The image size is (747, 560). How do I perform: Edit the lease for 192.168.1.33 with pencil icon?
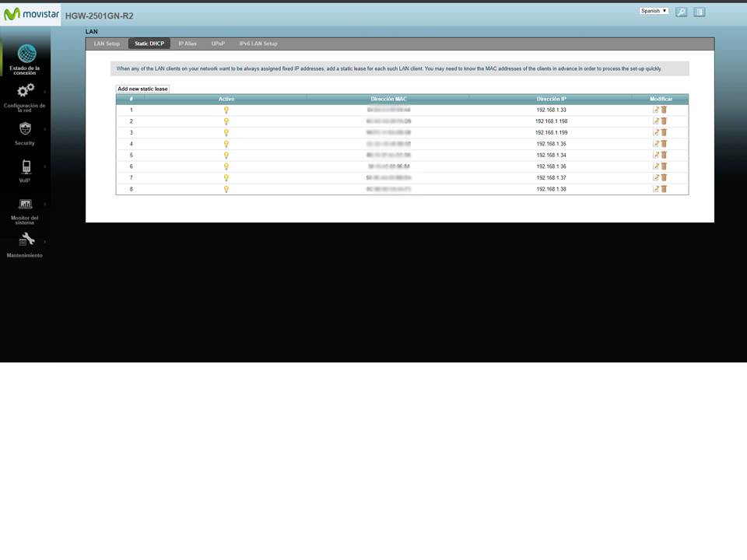coord(658,110)
